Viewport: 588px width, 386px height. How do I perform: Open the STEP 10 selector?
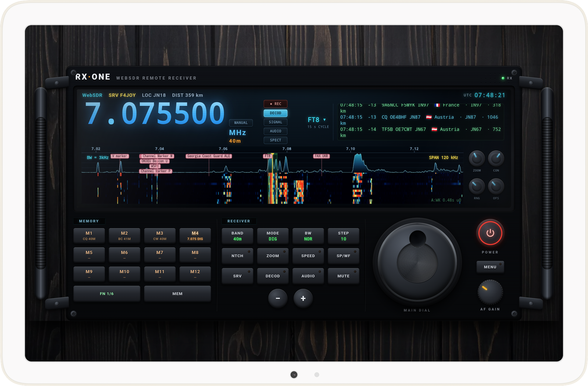point(343,236)
